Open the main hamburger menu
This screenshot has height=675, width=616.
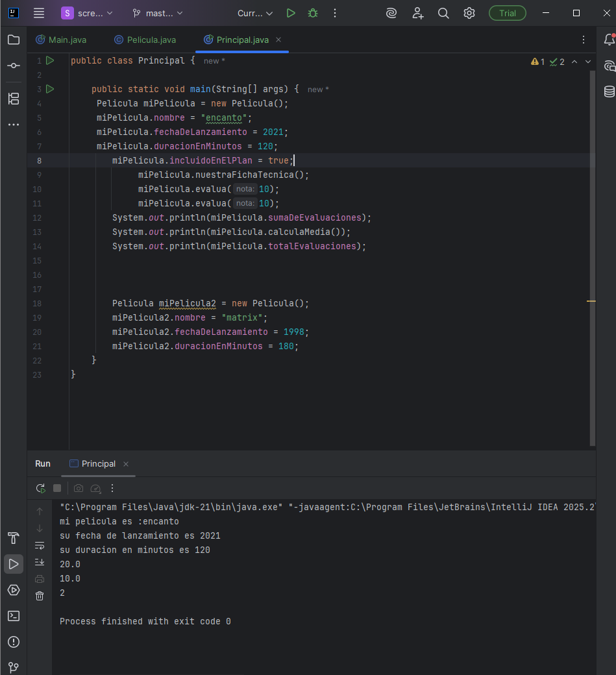tap(39, 13)
